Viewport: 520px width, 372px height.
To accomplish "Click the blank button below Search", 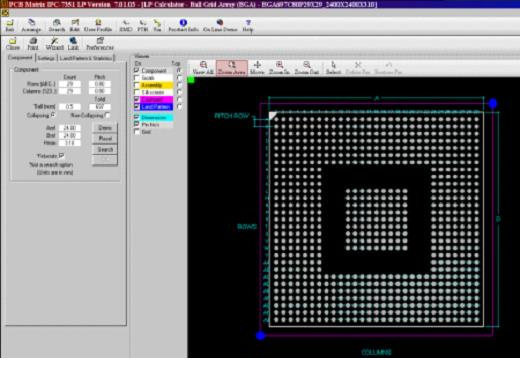I will tap(105, 160).
